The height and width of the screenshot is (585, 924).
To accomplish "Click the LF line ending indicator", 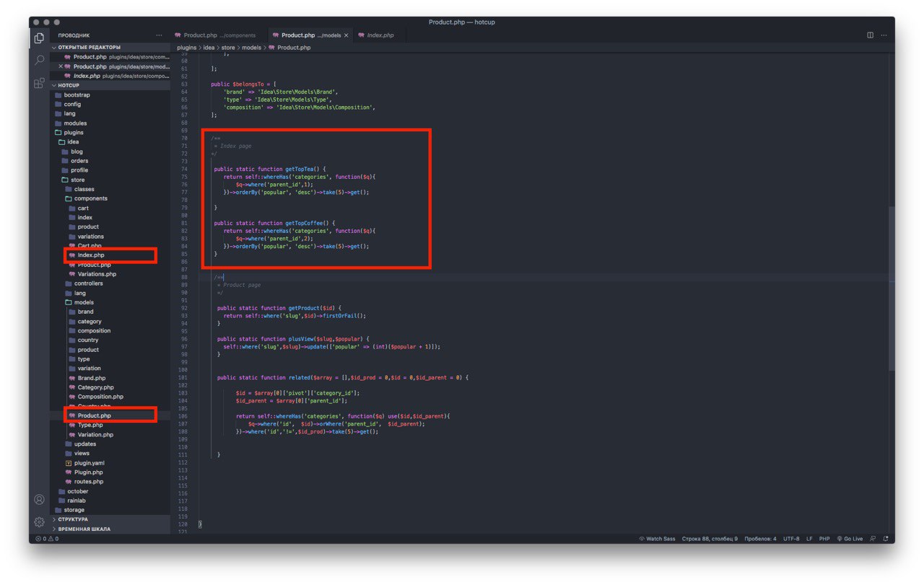I will (x=809, y=538).
